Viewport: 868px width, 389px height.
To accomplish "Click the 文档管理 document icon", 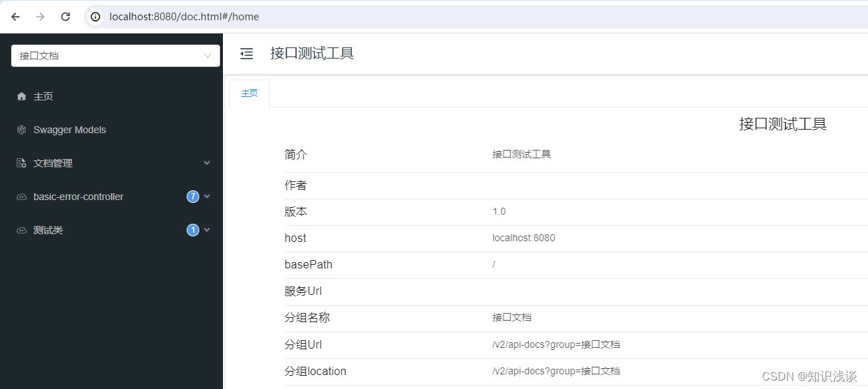I will (x=22, y=163).
